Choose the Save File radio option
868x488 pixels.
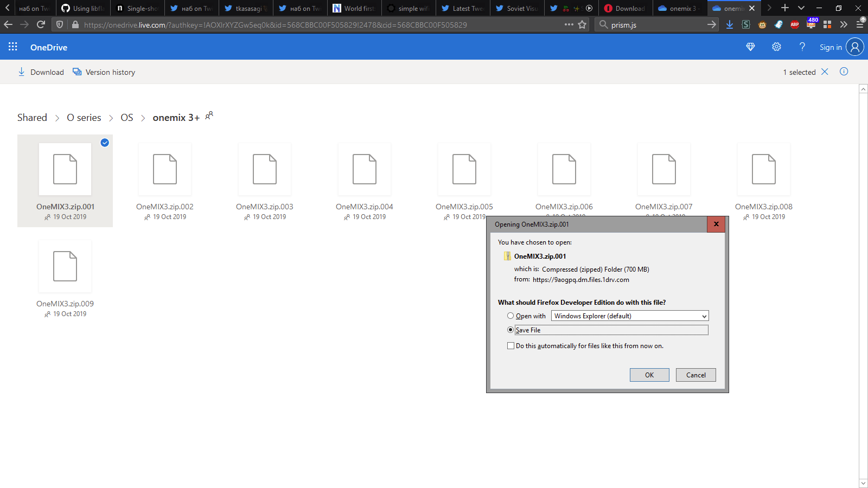pos(510,330)
